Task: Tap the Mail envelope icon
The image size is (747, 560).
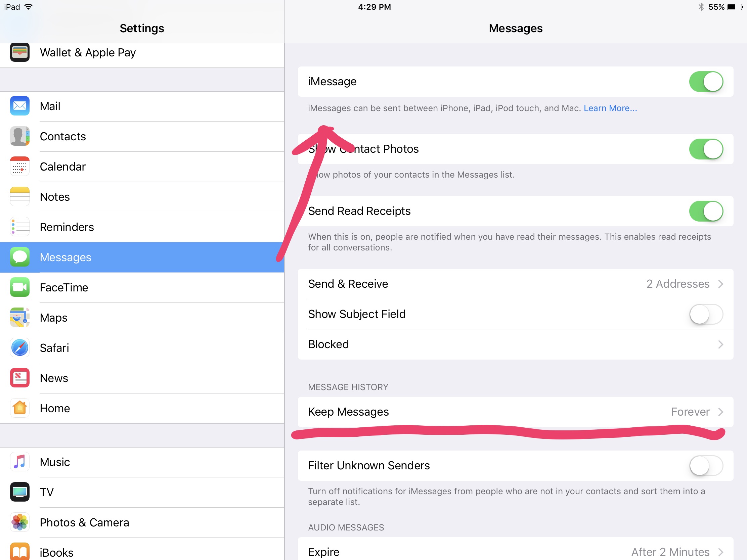Action: coord(19,106)
